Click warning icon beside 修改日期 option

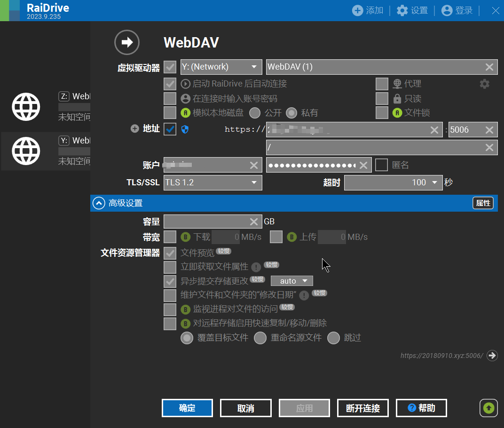[304, 295]
